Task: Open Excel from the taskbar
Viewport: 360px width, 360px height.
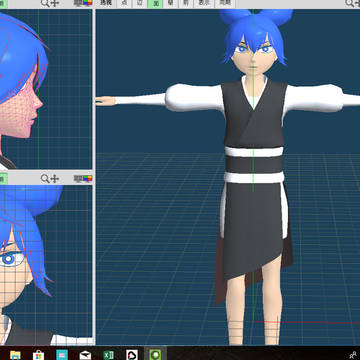Action: (109, 355)
